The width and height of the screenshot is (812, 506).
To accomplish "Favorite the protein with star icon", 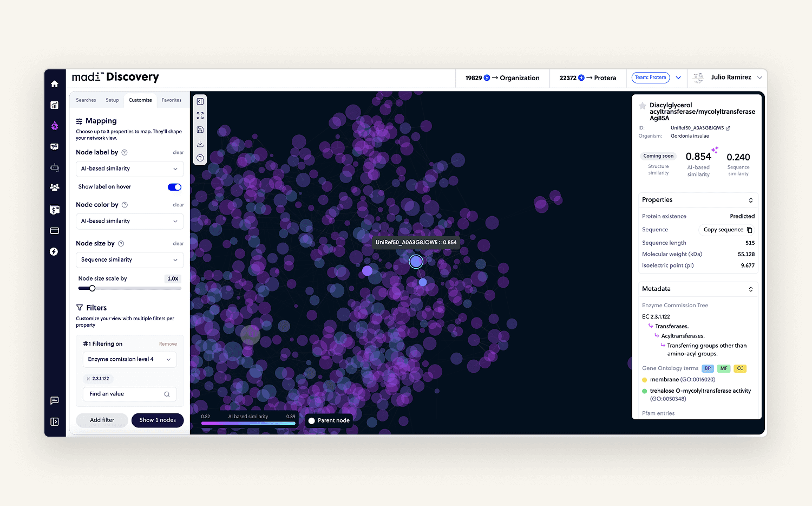I will (643, 106).
